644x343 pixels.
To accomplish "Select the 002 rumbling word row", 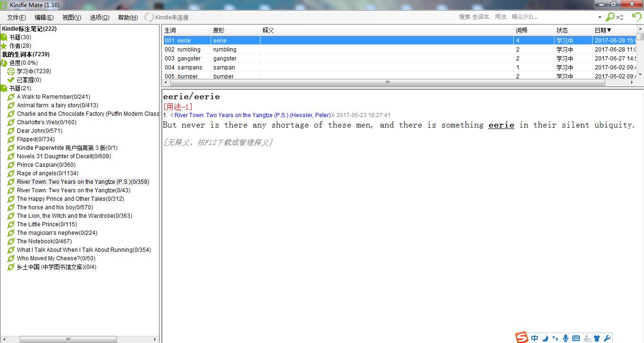I will tap(400, 50).
